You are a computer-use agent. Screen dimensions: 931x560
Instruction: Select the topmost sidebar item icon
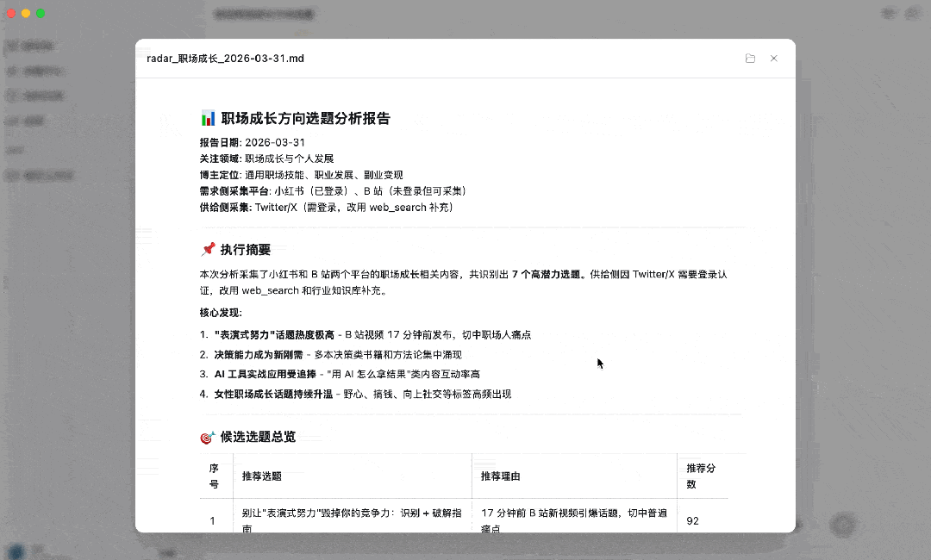click(x=10, y=46)
